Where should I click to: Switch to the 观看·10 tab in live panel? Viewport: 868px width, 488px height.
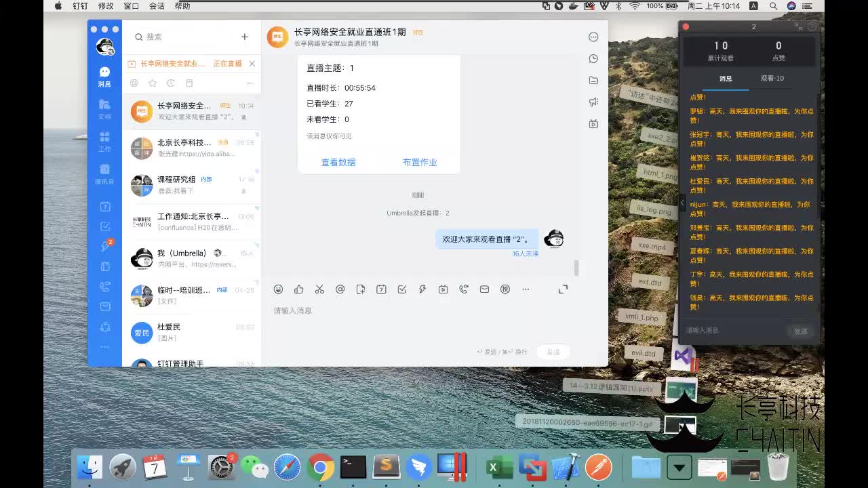pyautogui.click(x=772, y=79)
